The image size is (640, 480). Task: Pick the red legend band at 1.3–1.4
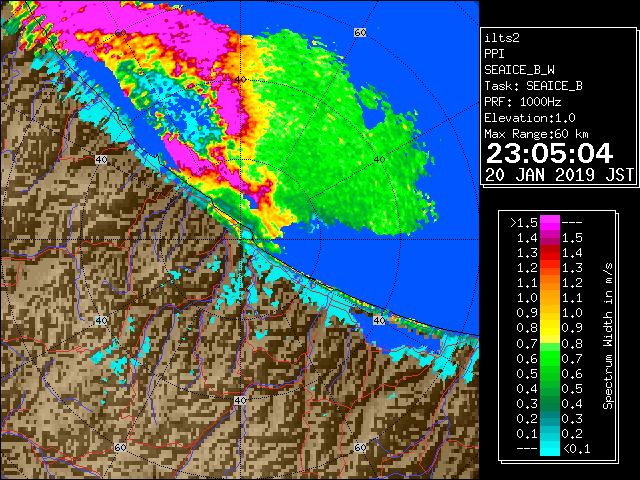(x=550, y=253)
